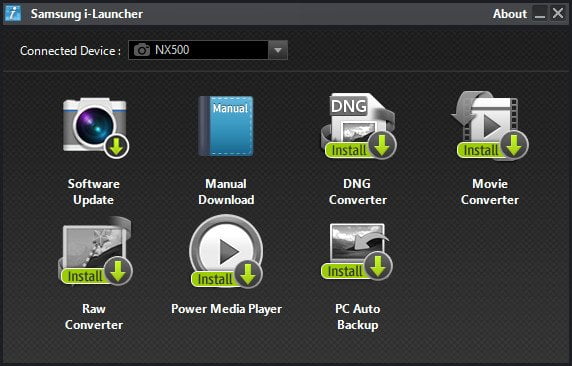
Task: Select the NX500 device field
Action: [x=208, y=50]
